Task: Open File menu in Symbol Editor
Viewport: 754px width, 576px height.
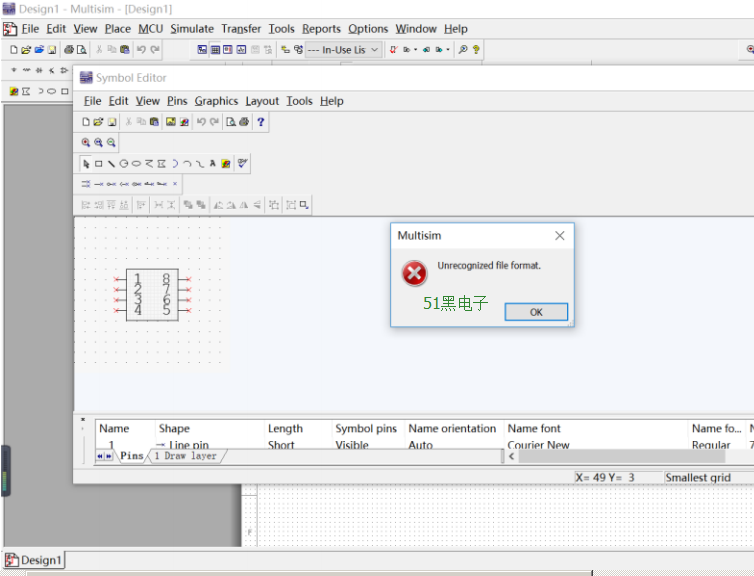Action: click(92, 101)
